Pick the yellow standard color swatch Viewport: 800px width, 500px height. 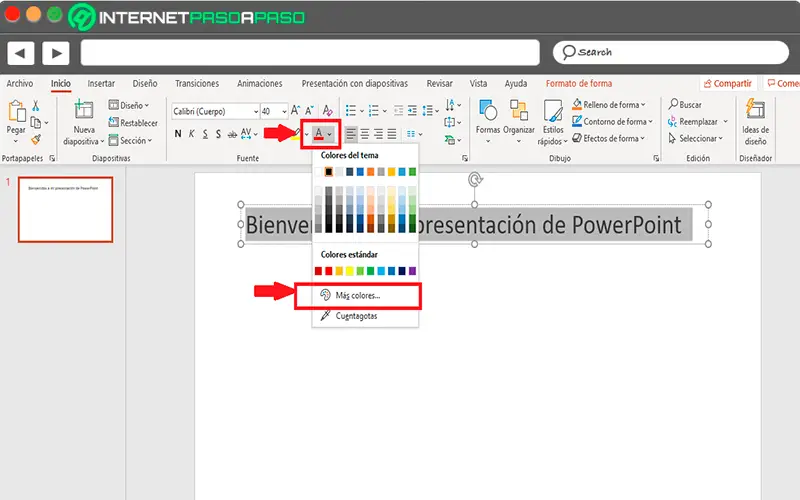click(349, 271)
